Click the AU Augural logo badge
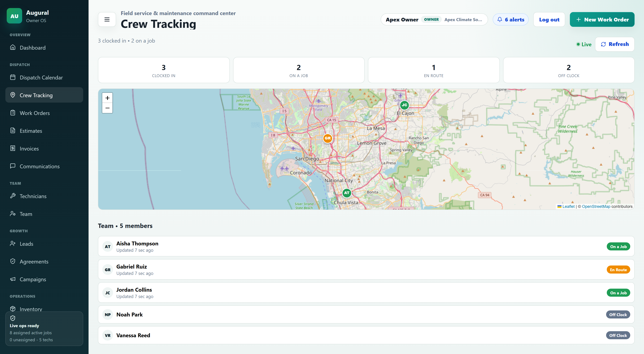This screenshot has width=644, height=354. [x=14, y=16]
